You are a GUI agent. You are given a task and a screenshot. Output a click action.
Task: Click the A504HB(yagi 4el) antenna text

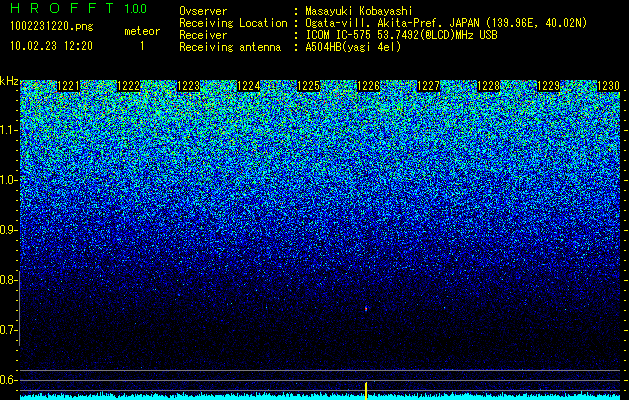(x=353, y=47)
